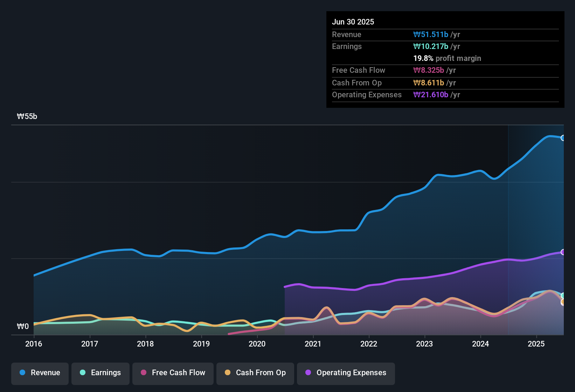Expand the Jun 30 2025 tooltip header

coord(353,22)
